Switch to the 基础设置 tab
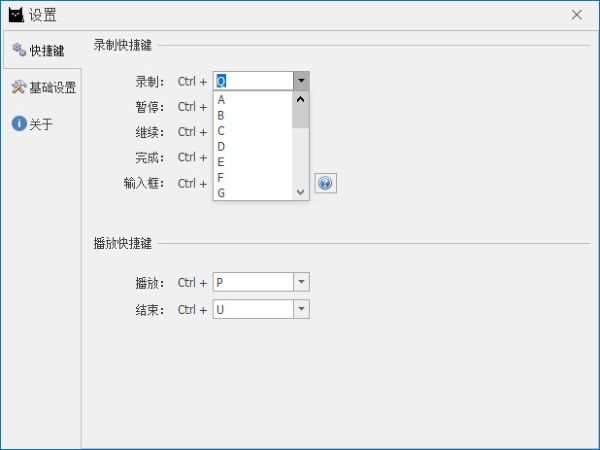Screen dimensions: 600x450 (x=44, y=87)
